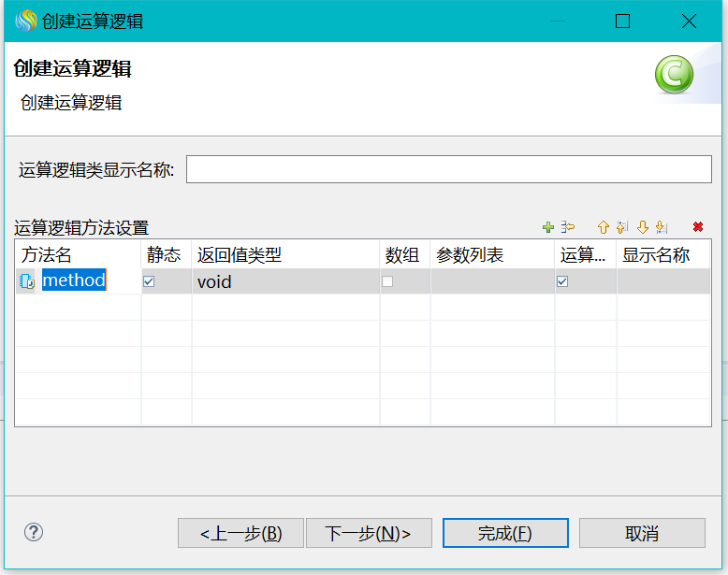The width and height of the screenshot is (728, 575).
Task: Toggle the 运算 column checkbox for method
Action: pyautogui.click(x=562, y=281)
